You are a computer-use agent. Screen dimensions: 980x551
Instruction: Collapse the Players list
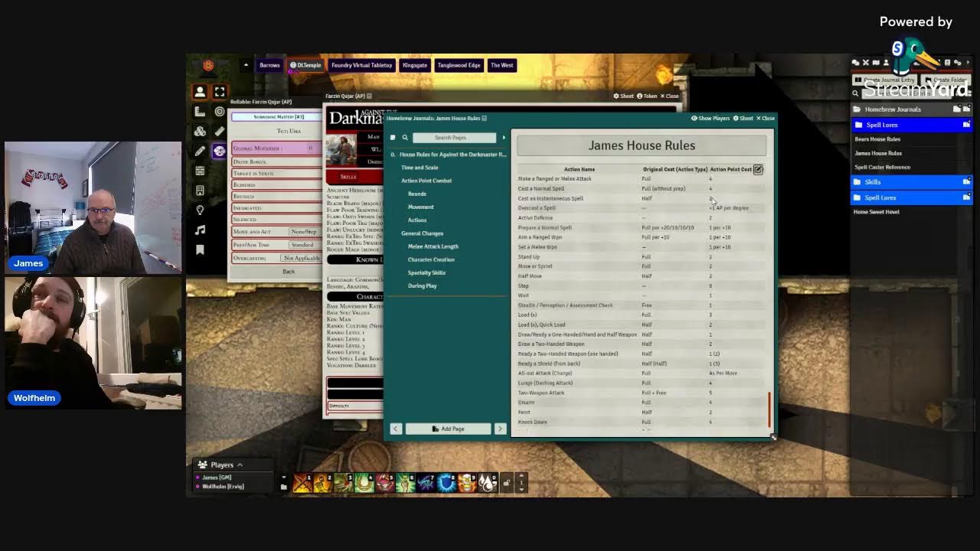(x=240, y=465)
